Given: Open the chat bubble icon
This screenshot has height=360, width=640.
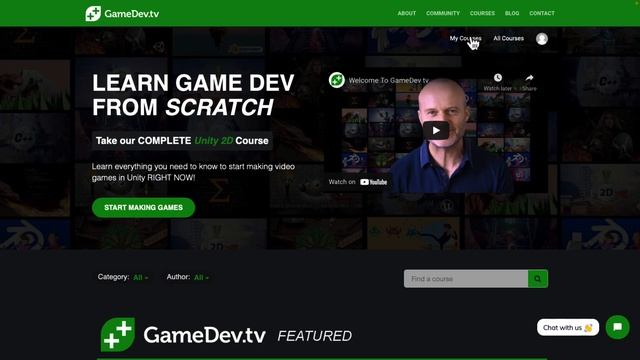Looking at the screenshot, I should pos(618,327).
